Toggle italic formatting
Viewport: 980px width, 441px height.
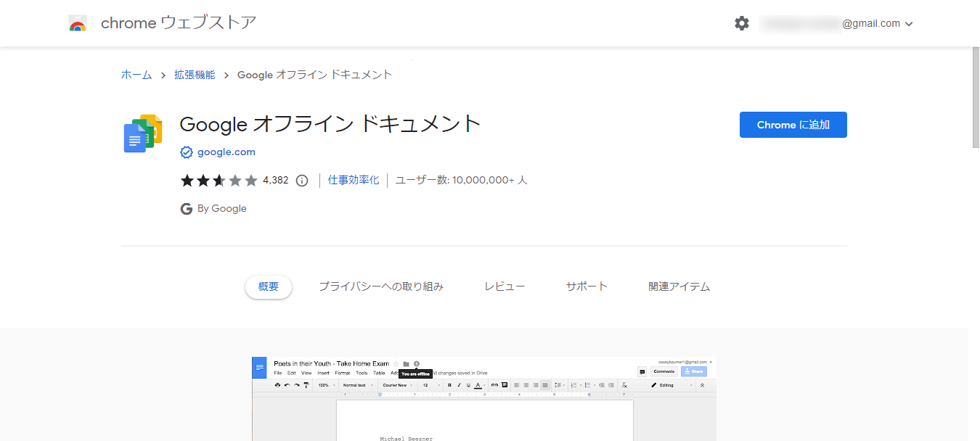[459, 385]
